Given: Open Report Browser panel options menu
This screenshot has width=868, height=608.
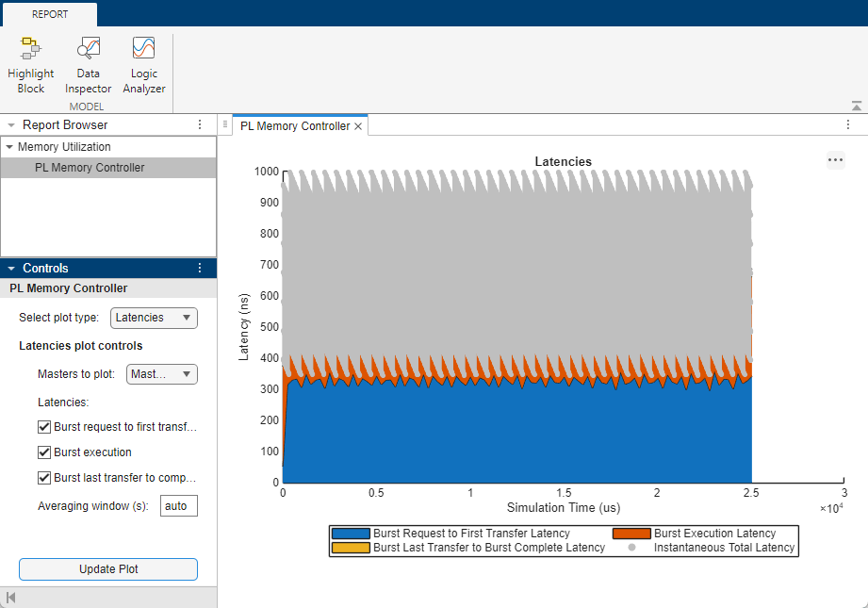Looking at the screenshot, I should [x=200, y=124].
